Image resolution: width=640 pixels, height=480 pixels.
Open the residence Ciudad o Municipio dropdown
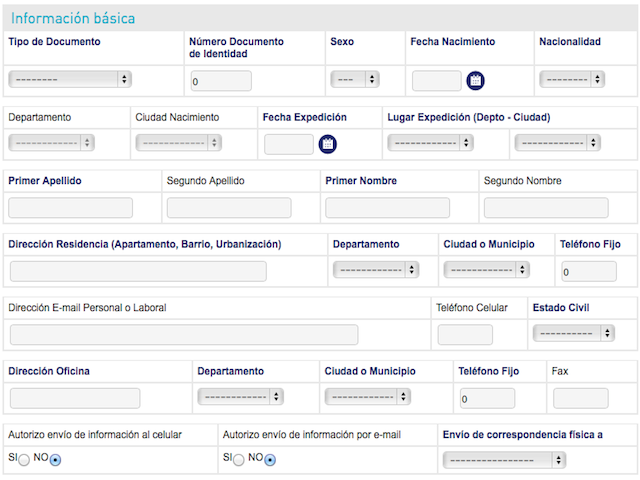pos(487,270)
